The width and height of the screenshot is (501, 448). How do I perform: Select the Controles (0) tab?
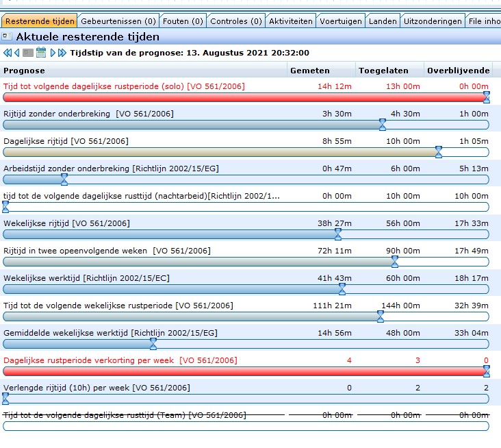tap(235, 21)
